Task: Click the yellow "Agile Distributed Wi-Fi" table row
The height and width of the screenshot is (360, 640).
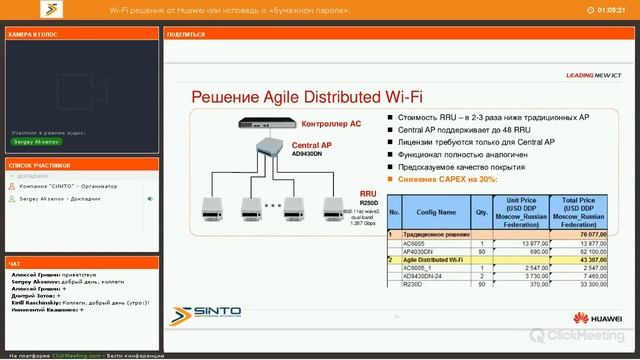Action: 497,260
